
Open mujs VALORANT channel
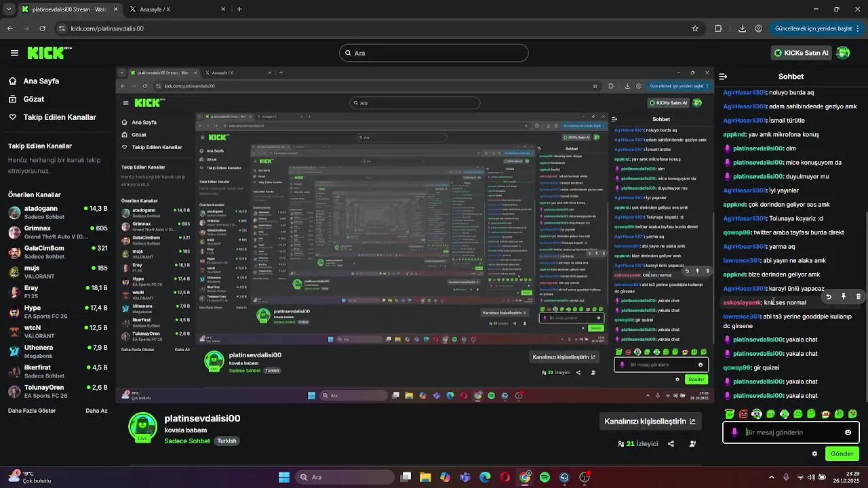tap(57, 272)
